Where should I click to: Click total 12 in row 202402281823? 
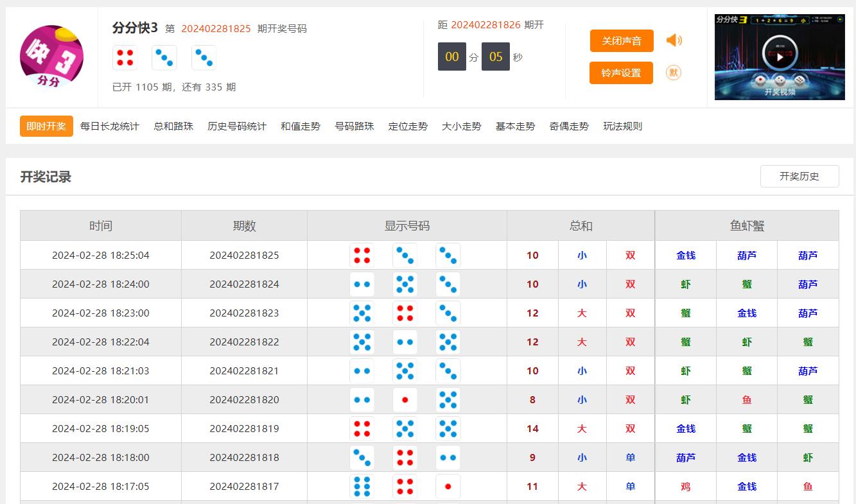[x=532, y=313]
